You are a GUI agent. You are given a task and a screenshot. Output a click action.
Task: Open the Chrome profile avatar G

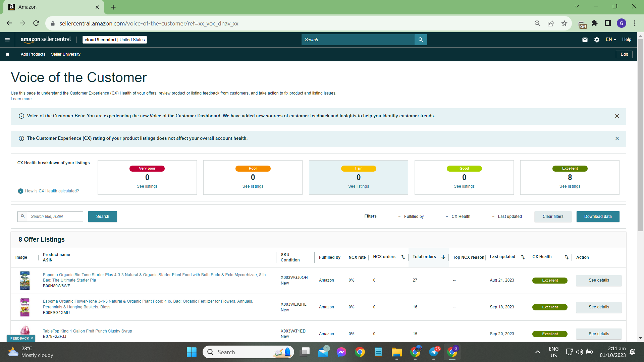[x=622, y=23]
